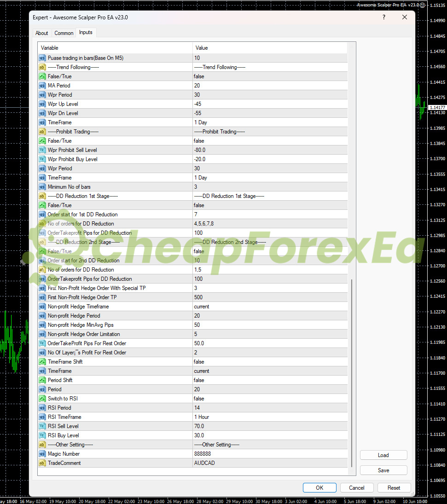Click the integer icon beside First Non-Profit Hedge Order TP
The width and height of the screenshot is (447, 504).
tap(42, 297)
